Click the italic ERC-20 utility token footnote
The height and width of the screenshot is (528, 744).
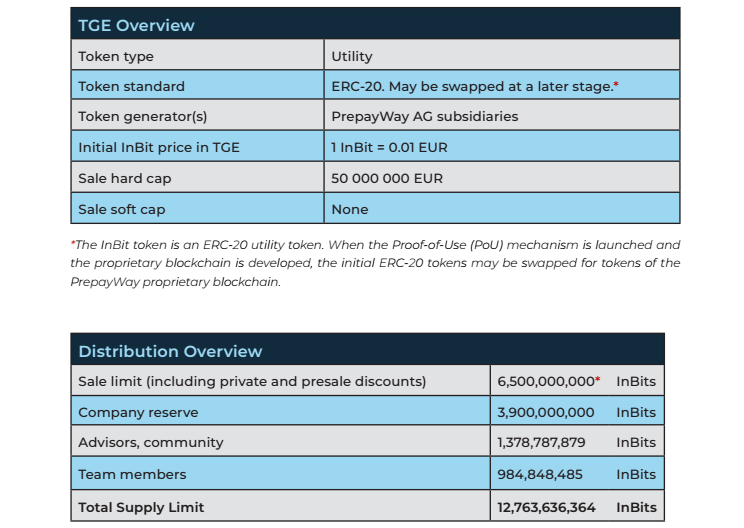375,263
